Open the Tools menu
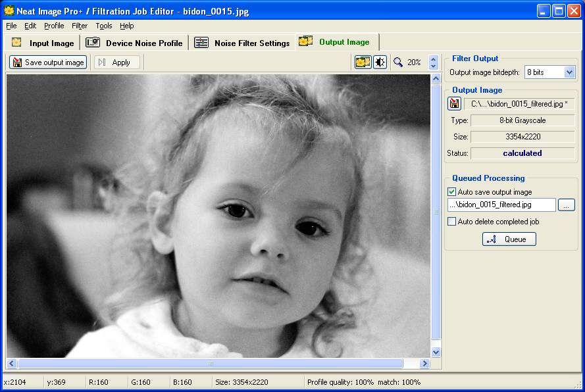The width and height of the screenshot is (585, 392). pyautogui.click(x=104, y=26)
